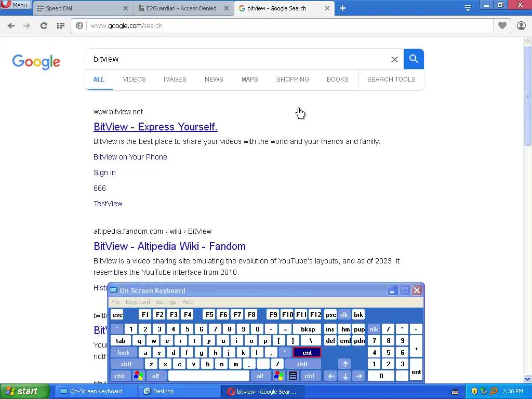Close the bitview Google Search tab
The image size is (532, 399).
point(327,8)
